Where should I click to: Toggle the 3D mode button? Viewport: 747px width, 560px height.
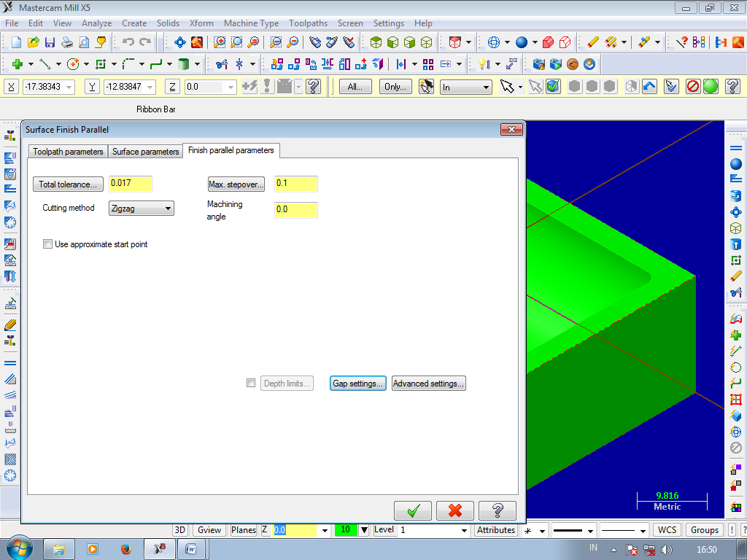click(x=179, y=530)
